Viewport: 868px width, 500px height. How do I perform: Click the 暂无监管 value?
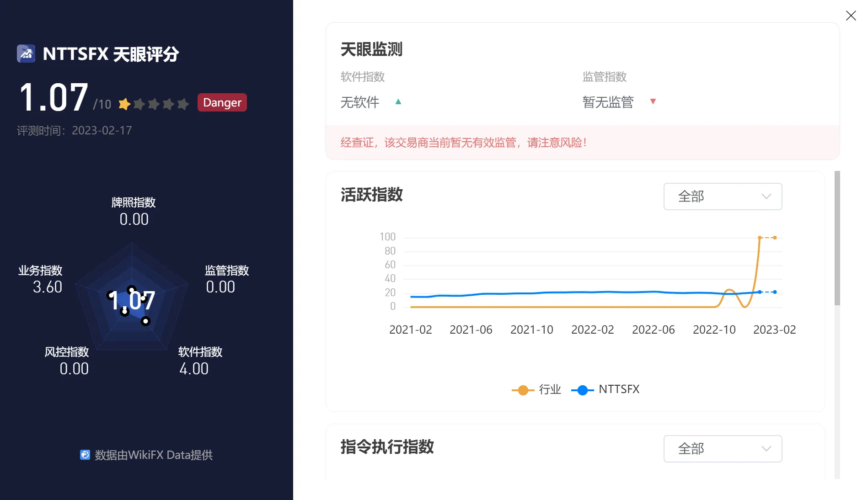(x=608, y=102)
